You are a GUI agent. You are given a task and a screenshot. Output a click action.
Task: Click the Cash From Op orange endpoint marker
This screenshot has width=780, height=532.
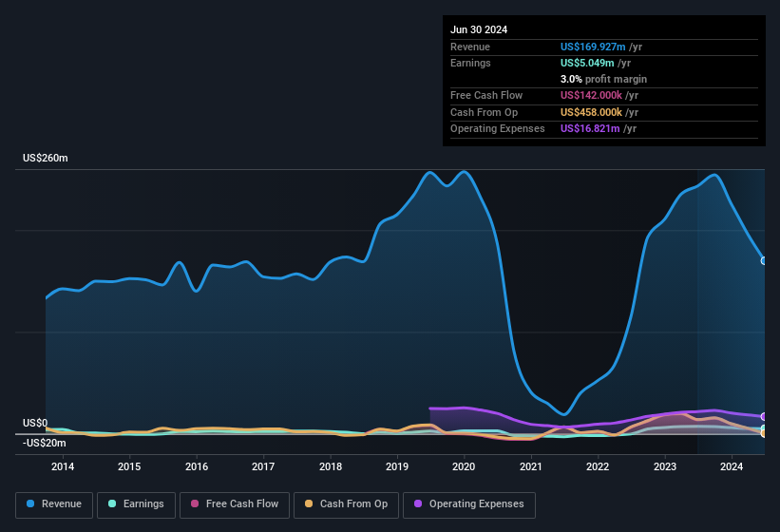click(x=764, y=433)
